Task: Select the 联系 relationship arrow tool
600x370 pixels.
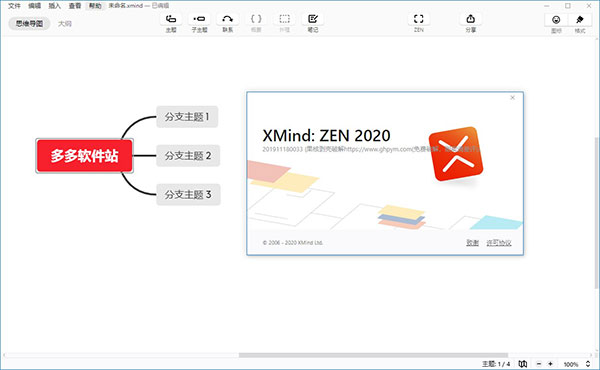Action: click(227, 19)
